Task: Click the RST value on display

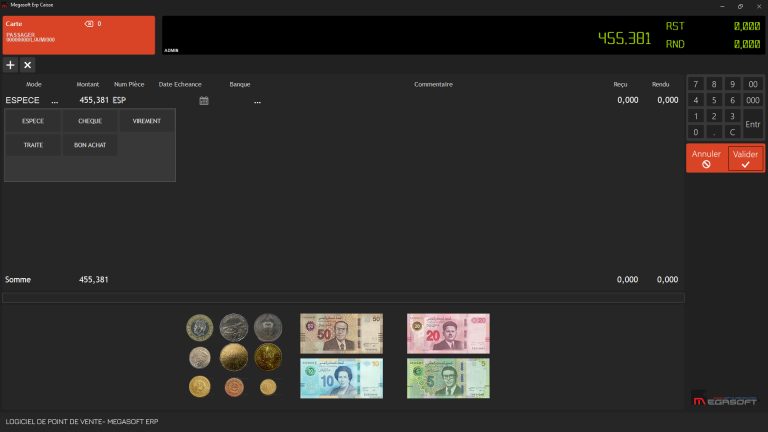Action: pyautogui.click(x=746, y=26)
